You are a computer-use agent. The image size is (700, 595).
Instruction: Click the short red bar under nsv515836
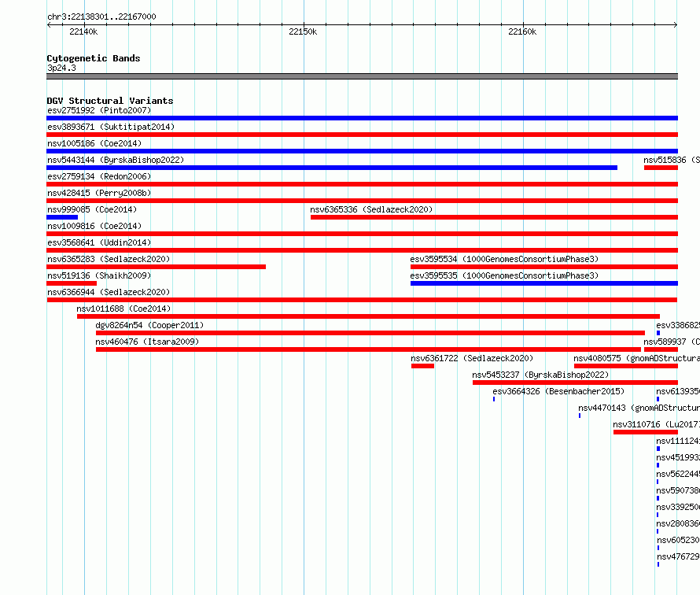[661, 168]
